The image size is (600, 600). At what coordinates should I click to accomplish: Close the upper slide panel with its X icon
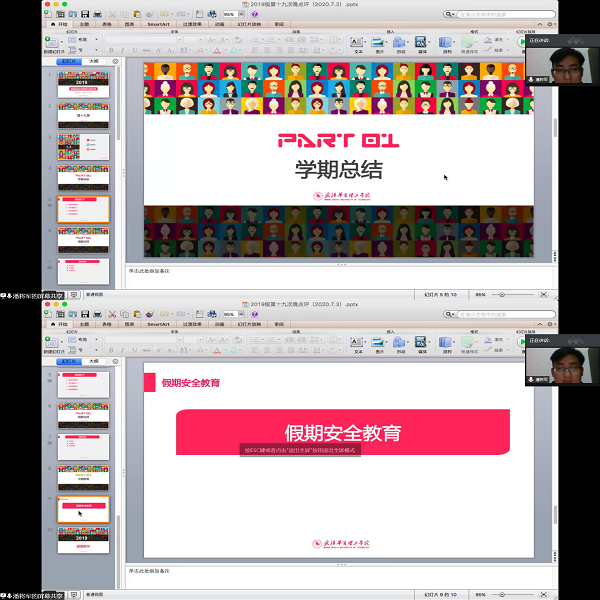click(x=115, y=60)
